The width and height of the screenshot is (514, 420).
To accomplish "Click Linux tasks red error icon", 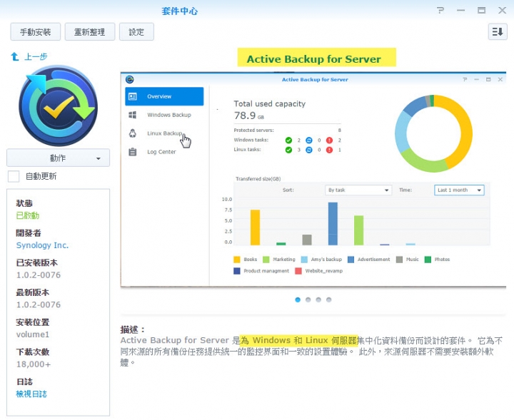I will pos(329,150).
